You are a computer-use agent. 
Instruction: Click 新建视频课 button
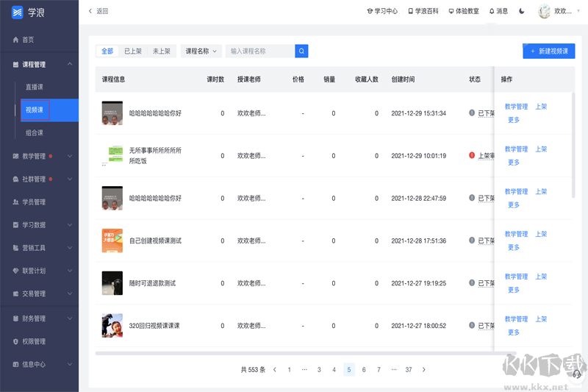(x=548, y=51)
